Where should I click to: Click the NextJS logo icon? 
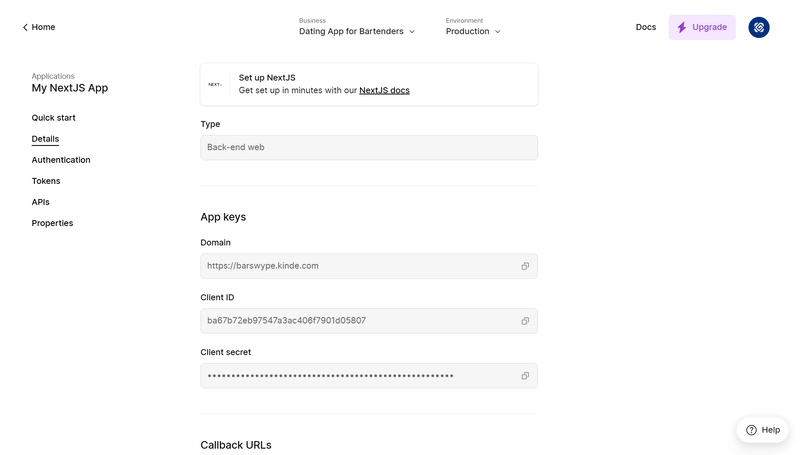tap(215, 85)
